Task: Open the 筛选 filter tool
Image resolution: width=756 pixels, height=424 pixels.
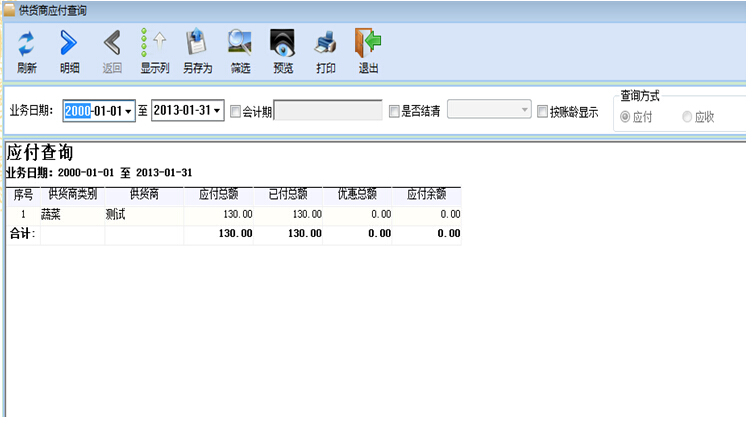Action: point(240,44)
